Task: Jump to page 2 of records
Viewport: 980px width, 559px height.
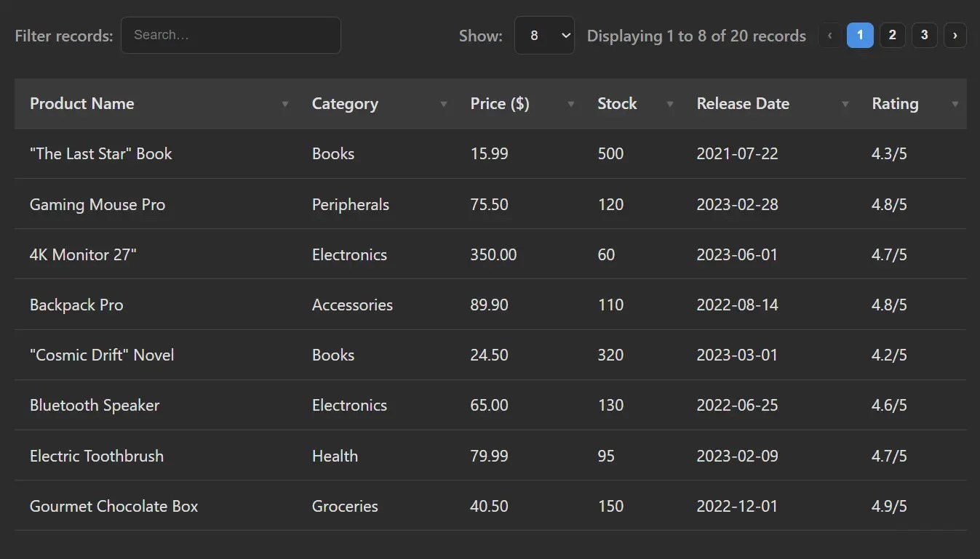Action: [892, 35]
